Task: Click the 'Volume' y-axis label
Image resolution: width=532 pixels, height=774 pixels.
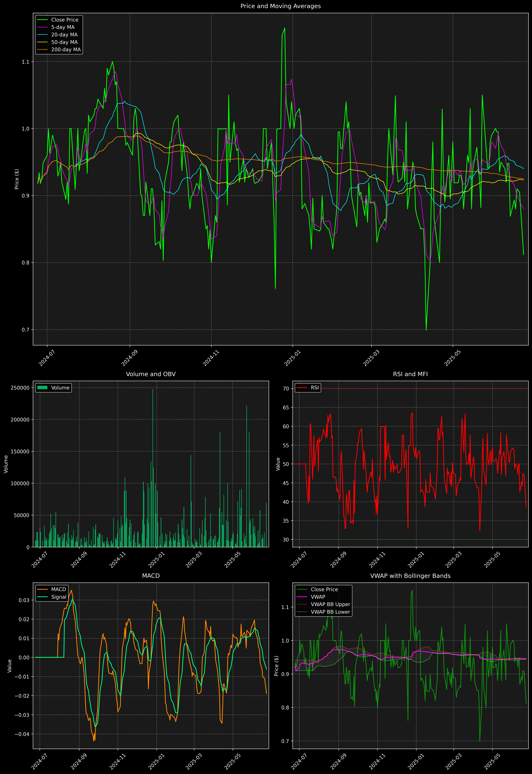Action: coord(6,464)
